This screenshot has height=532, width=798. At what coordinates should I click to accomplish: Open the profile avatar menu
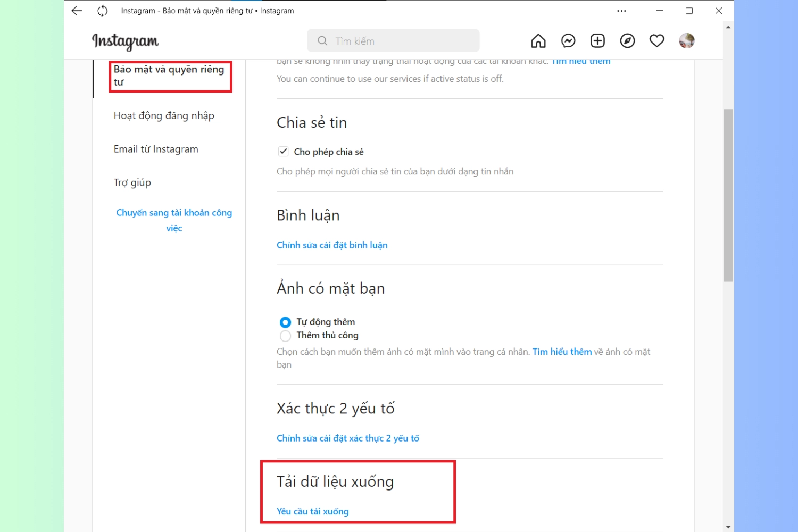[687, 41]
